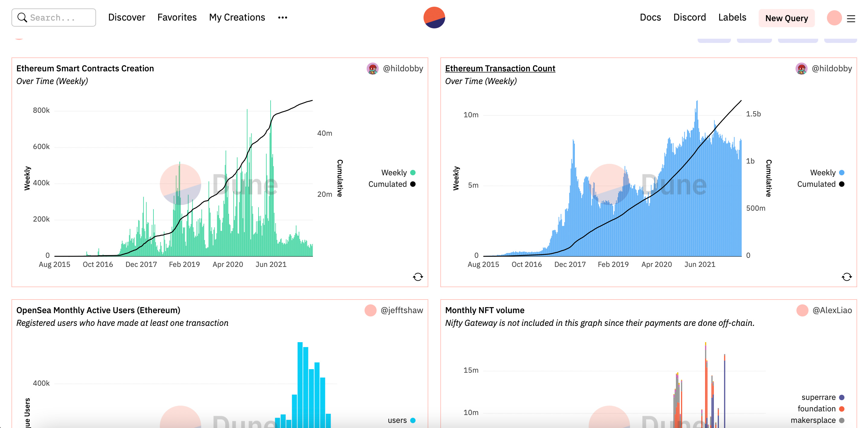This screenshot has height=428, width=868.
Task: Toggle the superrare series in the NFT volume legend
Action: tap(818, 397)
